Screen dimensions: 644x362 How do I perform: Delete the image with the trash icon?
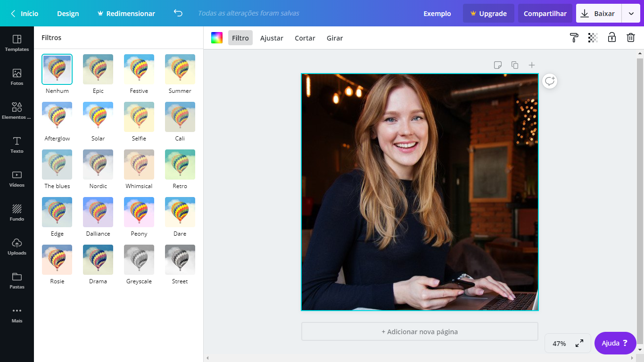pyautogui.click(x=631, y=38)
